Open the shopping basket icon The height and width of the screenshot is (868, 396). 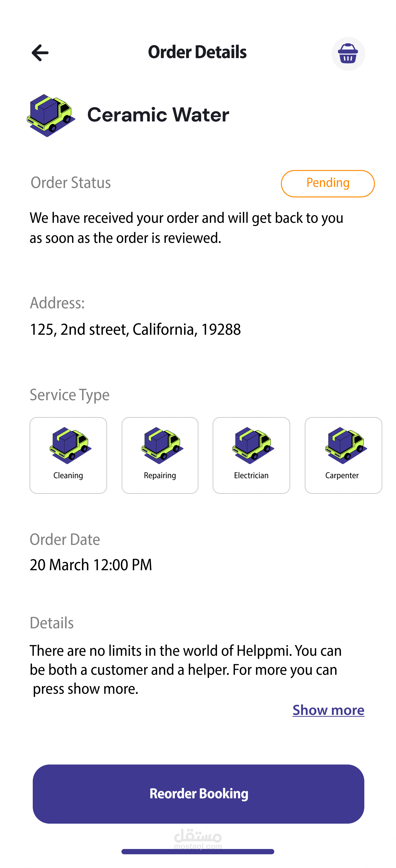point(348,54)
